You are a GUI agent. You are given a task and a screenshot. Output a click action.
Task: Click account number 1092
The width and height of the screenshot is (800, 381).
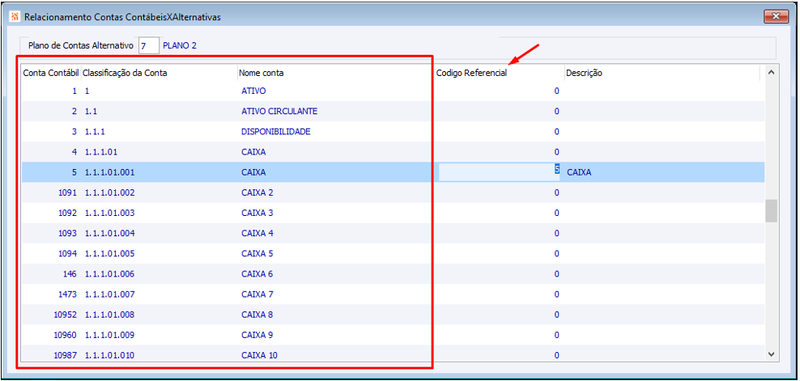click(x=67, y=213)
